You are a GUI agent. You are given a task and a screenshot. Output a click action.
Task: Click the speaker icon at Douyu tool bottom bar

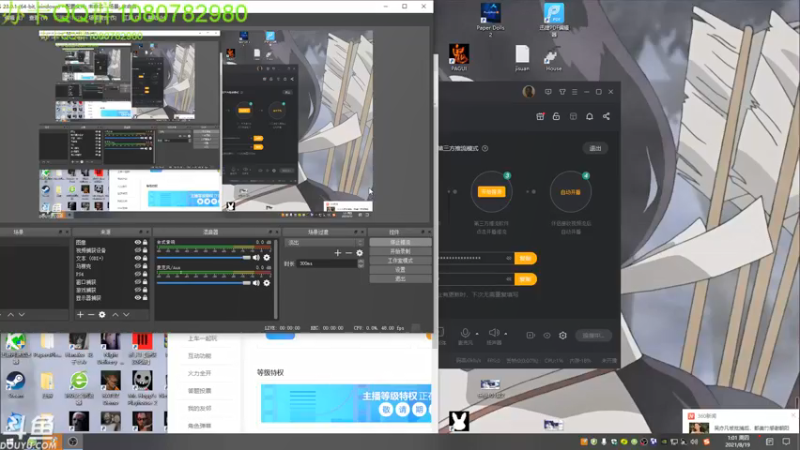493,333
